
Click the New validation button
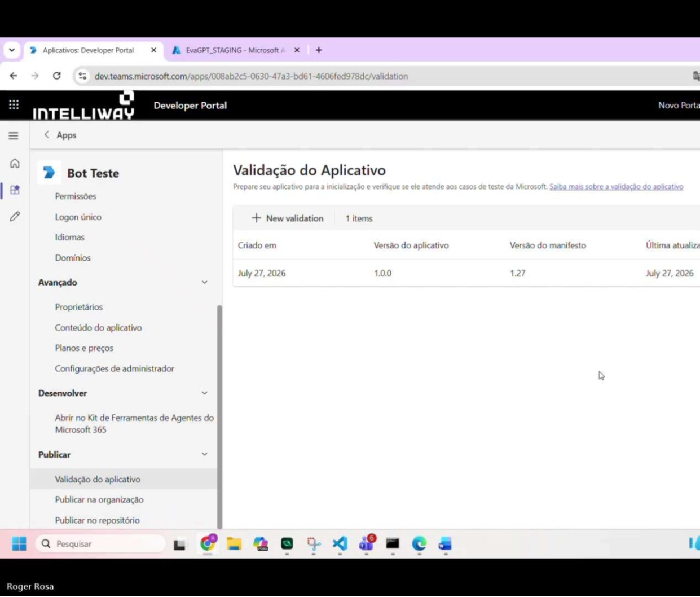(287, 218)
